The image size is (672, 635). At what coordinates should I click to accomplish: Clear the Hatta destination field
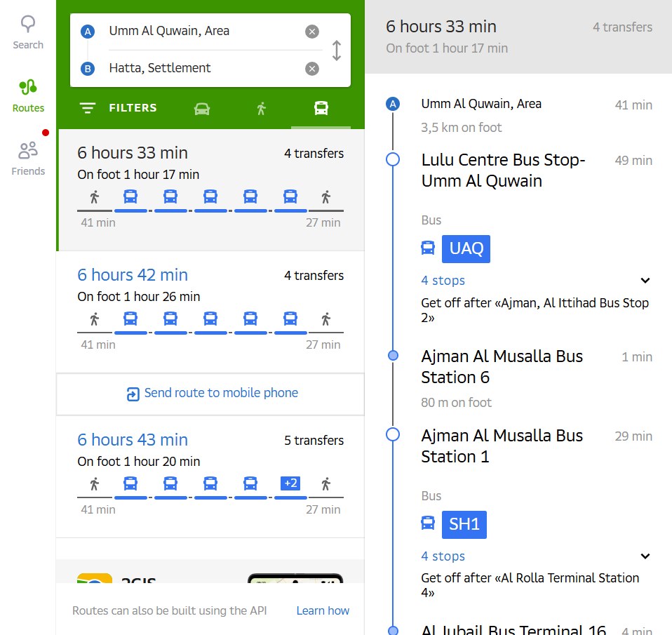point(312,69)
